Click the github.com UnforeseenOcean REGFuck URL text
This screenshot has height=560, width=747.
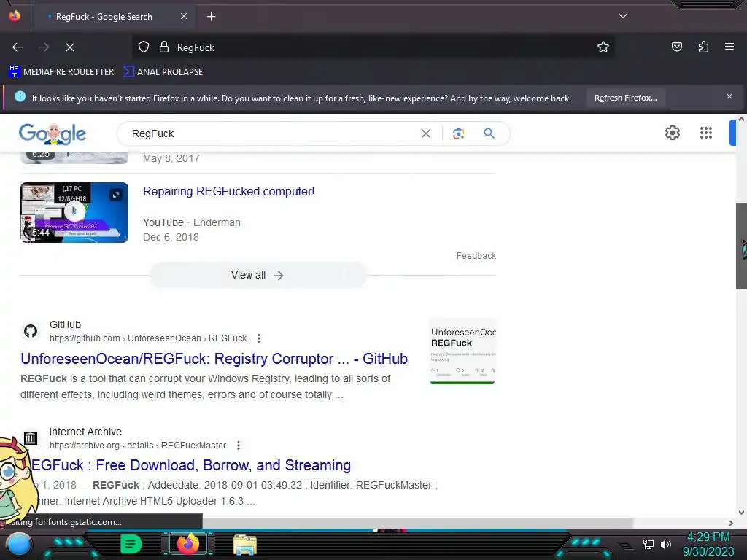[148, 338]
